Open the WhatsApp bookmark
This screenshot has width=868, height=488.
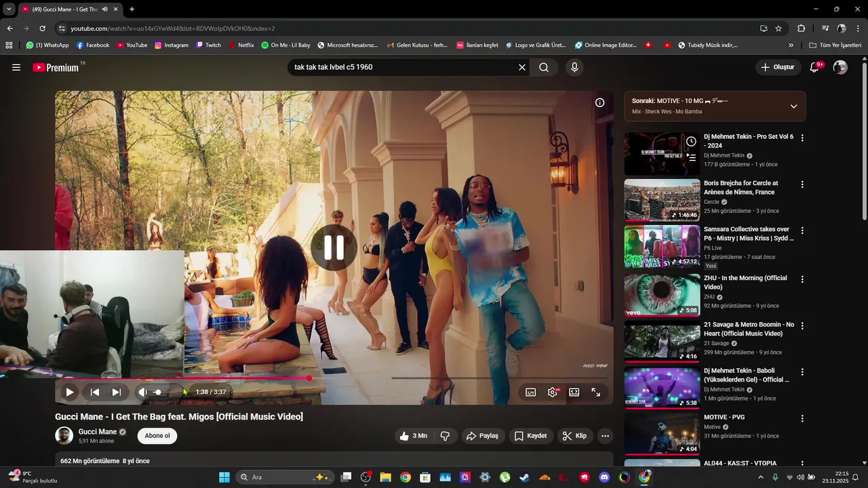coord(47,45)
